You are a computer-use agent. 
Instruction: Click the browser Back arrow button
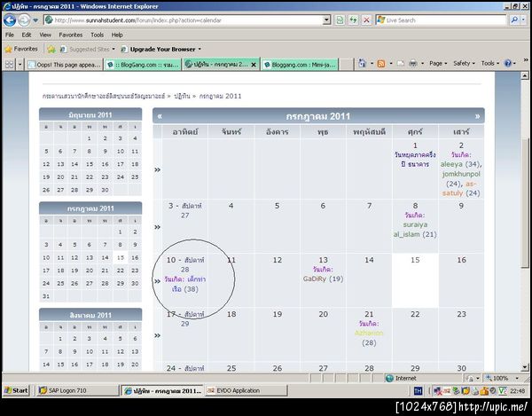coord(10,20)
